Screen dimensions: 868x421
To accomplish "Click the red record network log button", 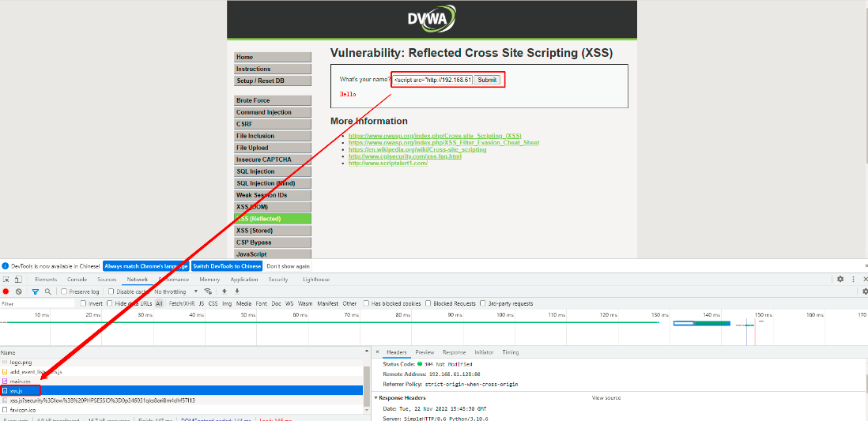I will tap(6, 291).
